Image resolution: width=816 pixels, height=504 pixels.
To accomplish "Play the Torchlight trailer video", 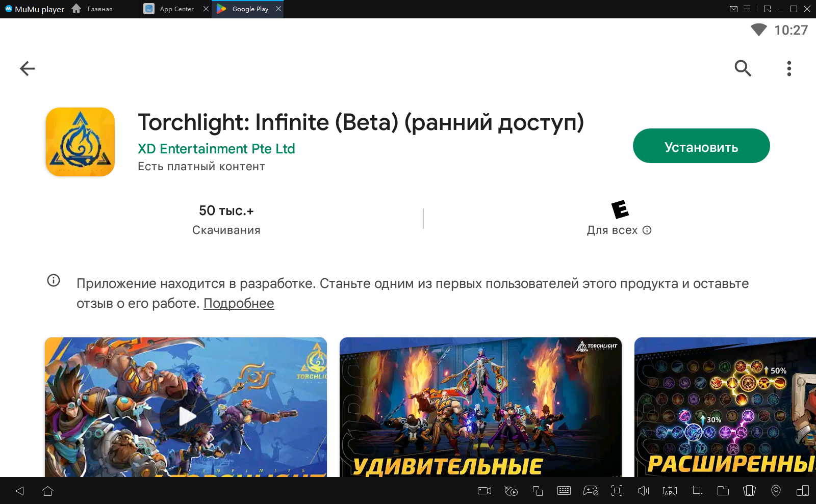I will pos(186,416).
